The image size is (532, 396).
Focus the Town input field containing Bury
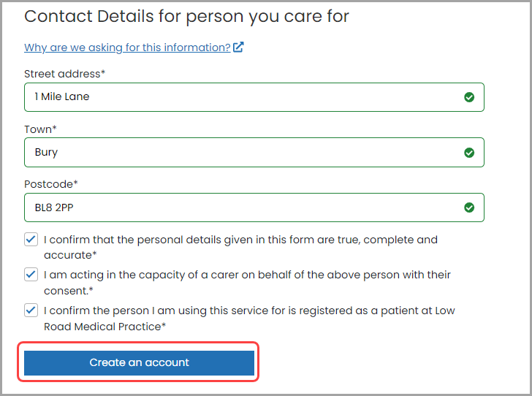[254, 153]
